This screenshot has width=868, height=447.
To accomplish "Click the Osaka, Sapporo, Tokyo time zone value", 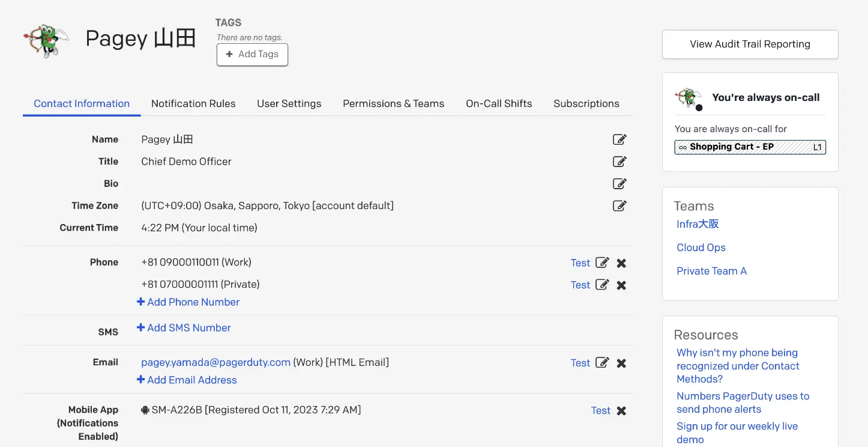I will 267,205.
